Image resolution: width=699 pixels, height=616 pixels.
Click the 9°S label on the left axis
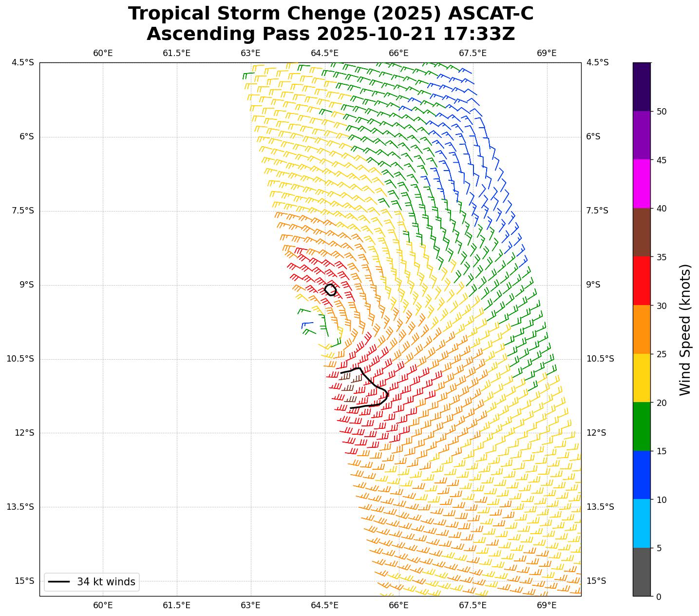tap(27, 285)
